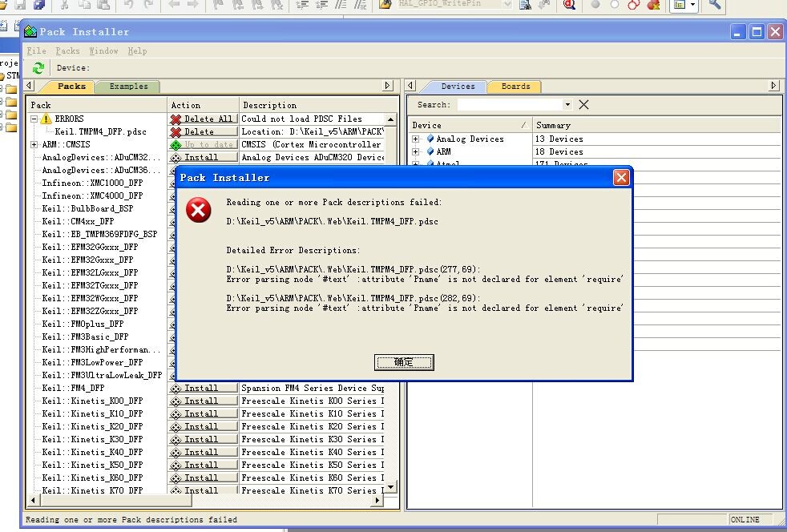Click the red error icon in the dialog
The height and width of the screenshot is (532, 787).
[x=198, y=209]
